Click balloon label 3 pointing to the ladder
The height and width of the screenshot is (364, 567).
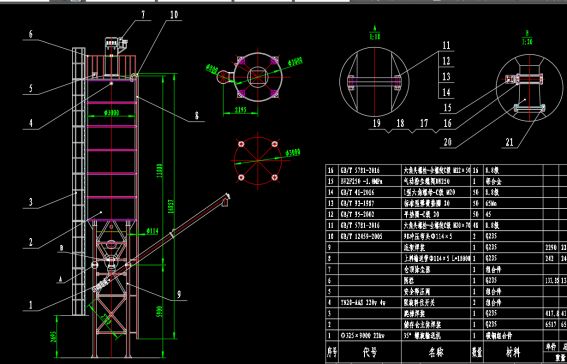click(31, 202)
